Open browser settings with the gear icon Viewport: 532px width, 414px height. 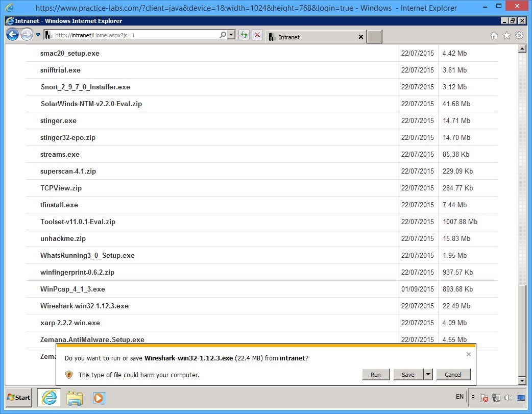(520, 36)
